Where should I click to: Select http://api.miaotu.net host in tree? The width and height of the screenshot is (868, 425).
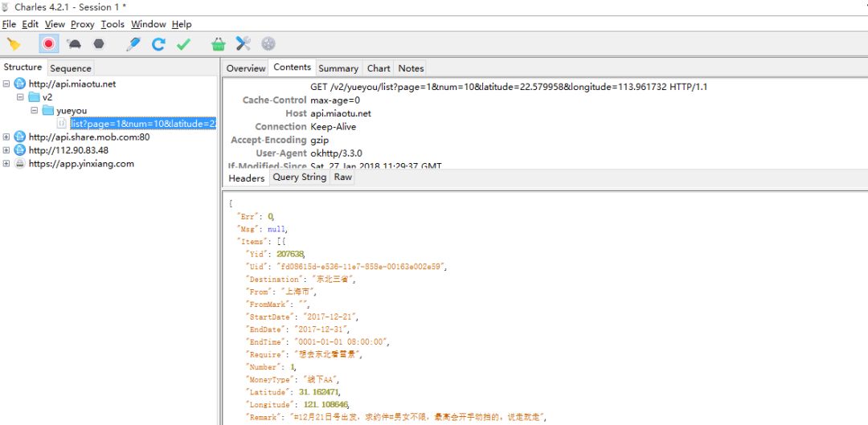tap(72, 84)
